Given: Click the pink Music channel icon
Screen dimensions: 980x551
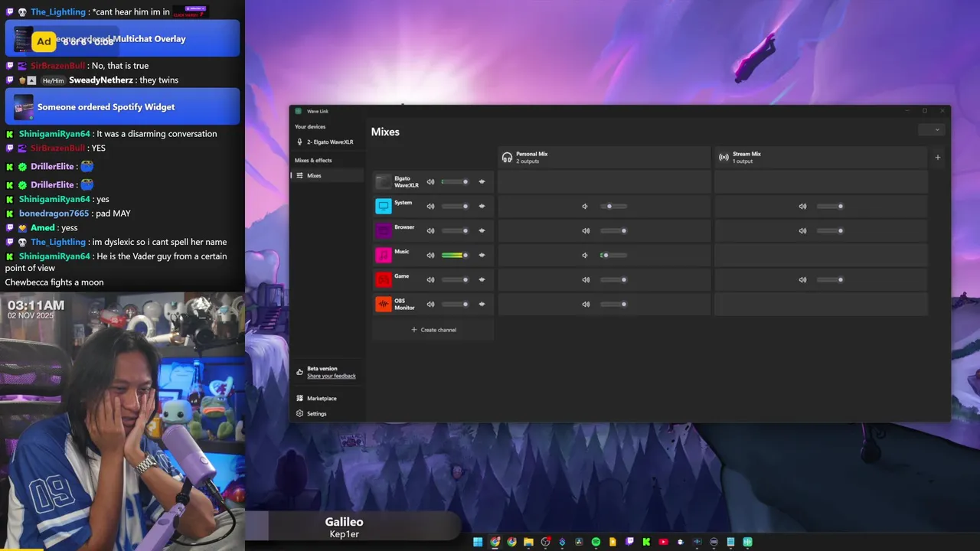Looking at the screenshot, I should coord(384,255).
